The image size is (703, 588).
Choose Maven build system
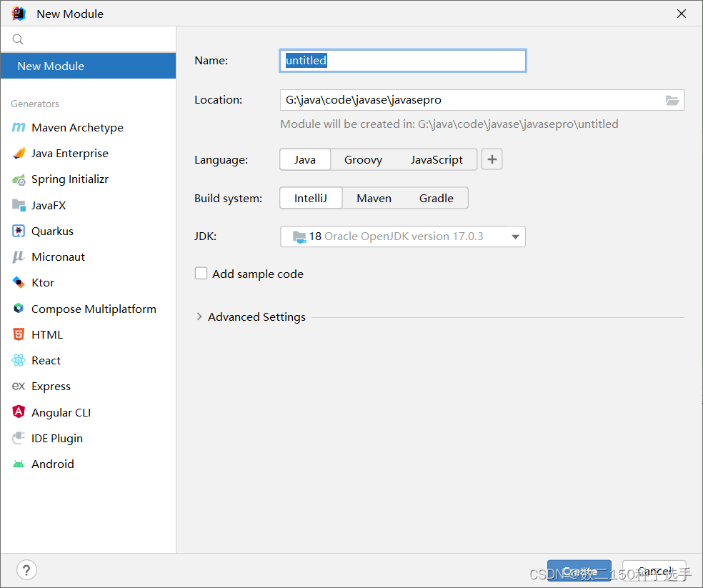(374, 198)
